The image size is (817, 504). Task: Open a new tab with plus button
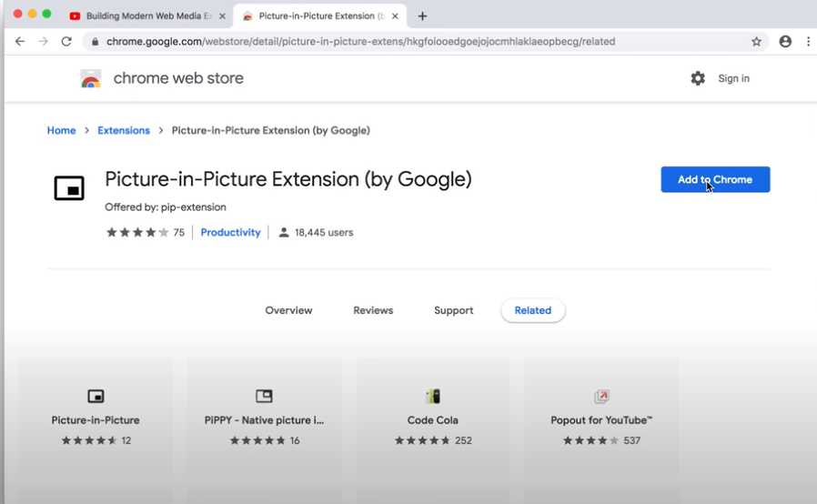coord(422,16)
